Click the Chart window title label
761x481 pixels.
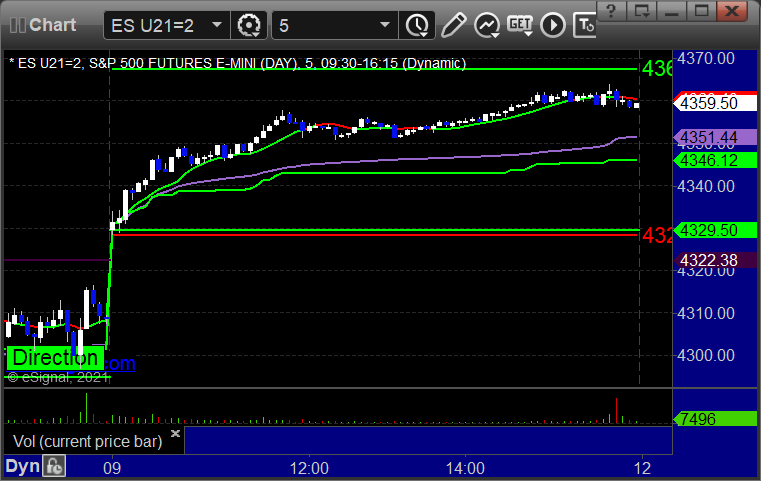pyautogui.click(x=52, y=25)
